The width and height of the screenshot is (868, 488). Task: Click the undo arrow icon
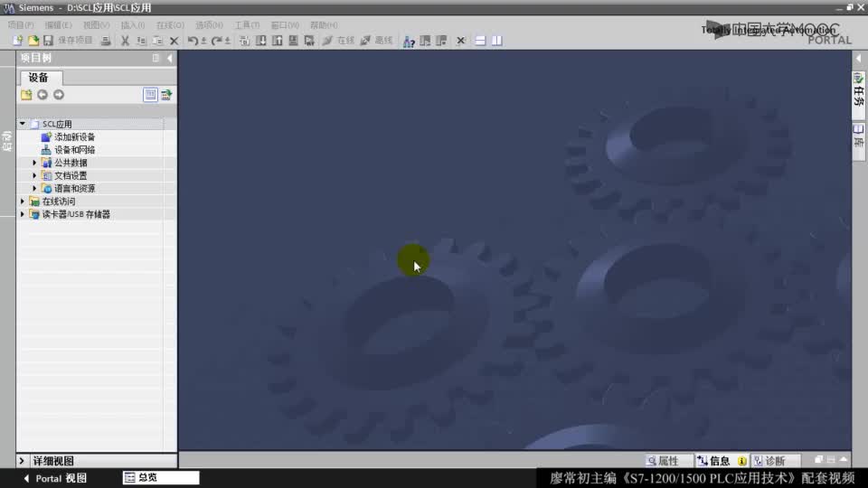pyautogui.click(x=192, y=41)
